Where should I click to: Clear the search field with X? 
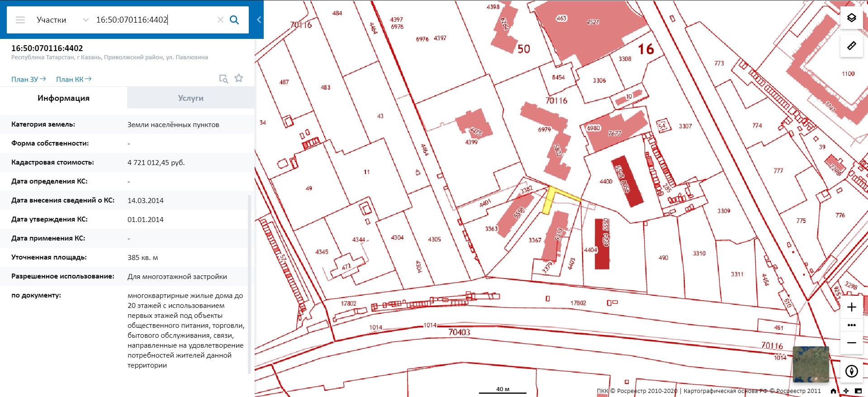pyautogui.click(x=220, y=20)
